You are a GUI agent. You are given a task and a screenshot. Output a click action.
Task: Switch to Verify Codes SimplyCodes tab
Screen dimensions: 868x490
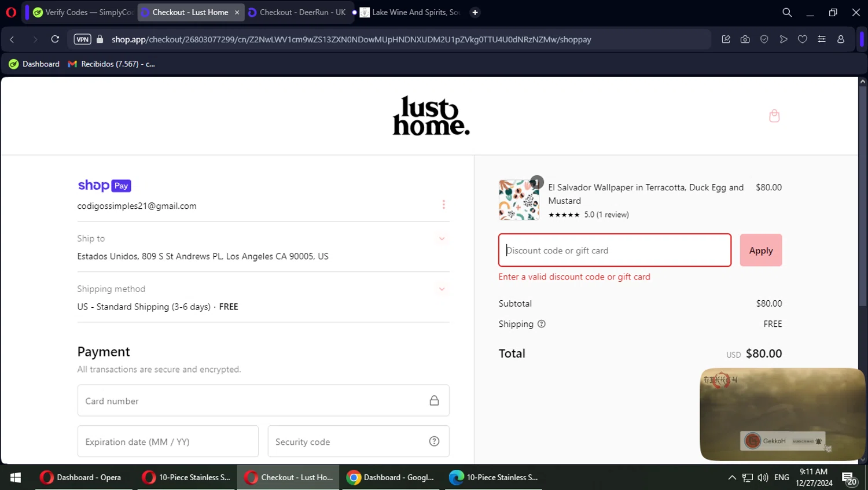pos(82,12)
